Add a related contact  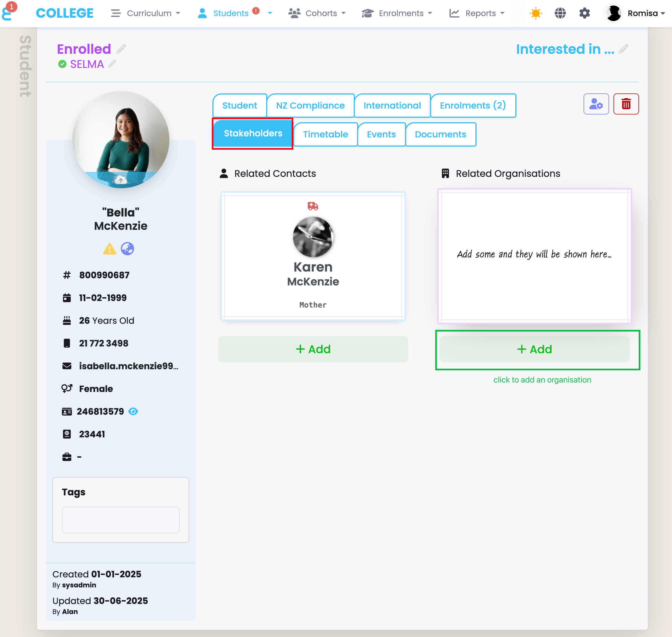tap(313, 349)
